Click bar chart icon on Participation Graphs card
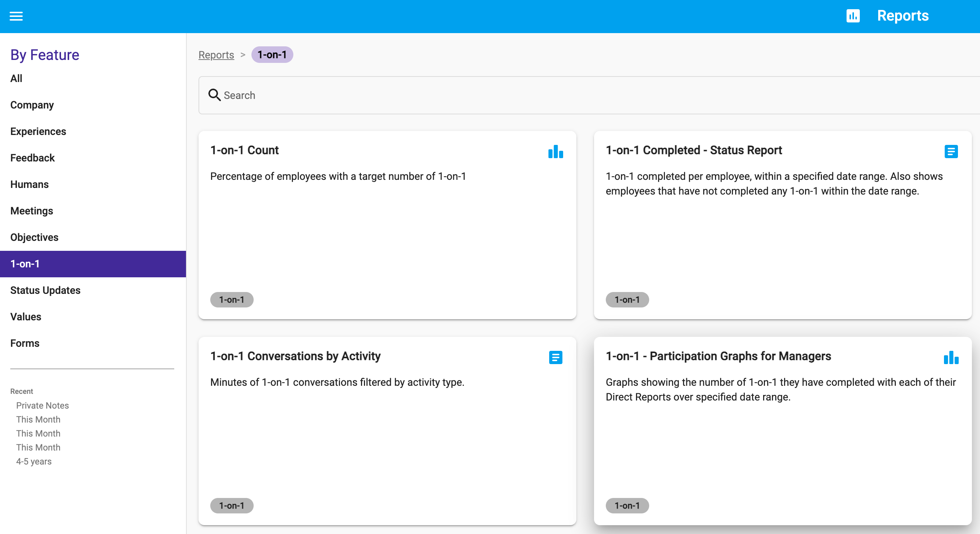 [x=951, y=357]
